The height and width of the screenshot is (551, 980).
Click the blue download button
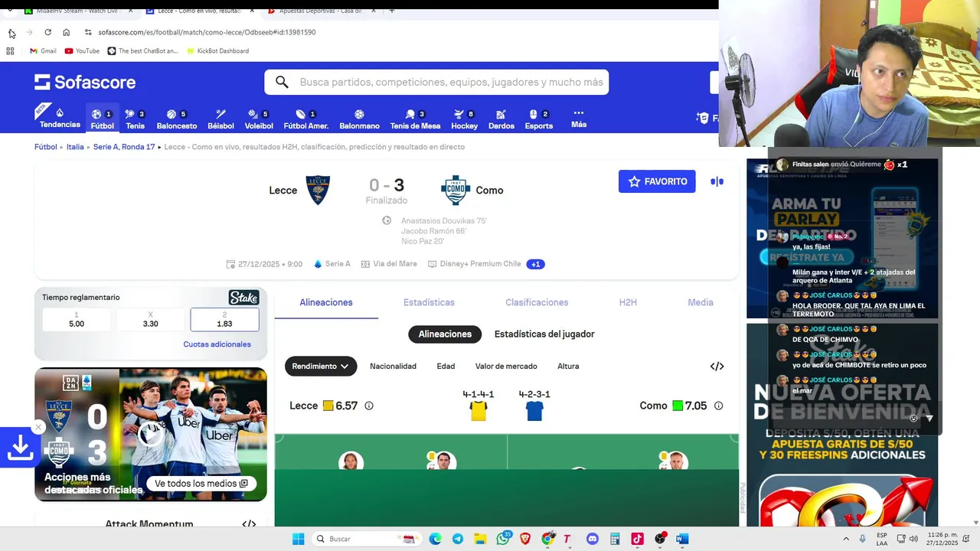[20, 448]
